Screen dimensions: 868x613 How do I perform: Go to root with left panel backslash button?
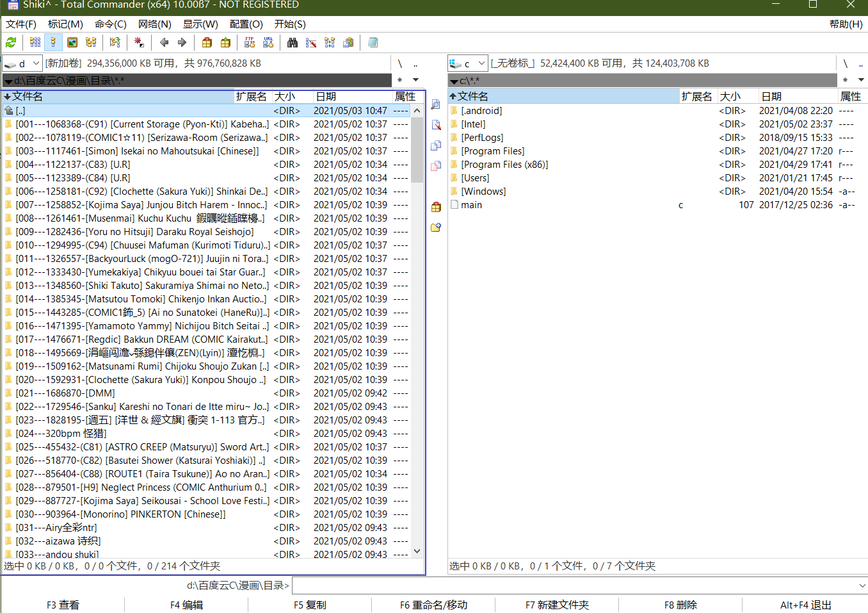[x=400, y=63]
